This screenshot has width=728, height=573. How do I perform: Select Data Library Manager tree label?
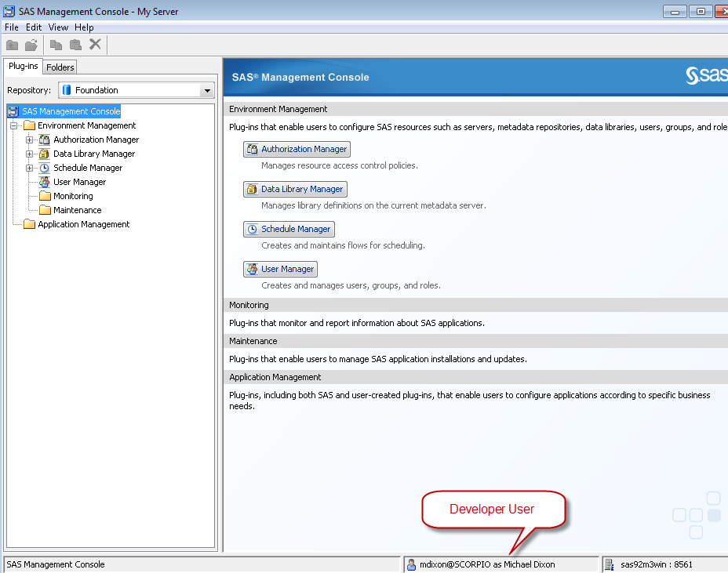[x=94, y=154]
